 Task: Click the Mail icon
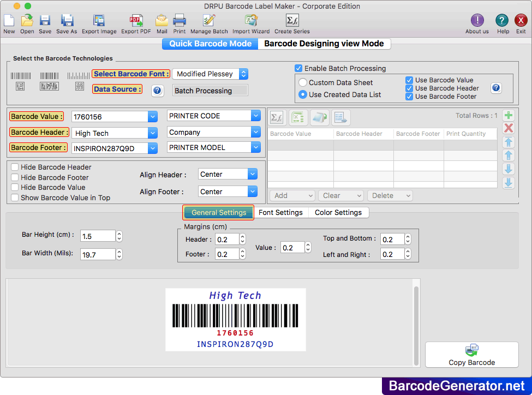(x=162, y=21)
